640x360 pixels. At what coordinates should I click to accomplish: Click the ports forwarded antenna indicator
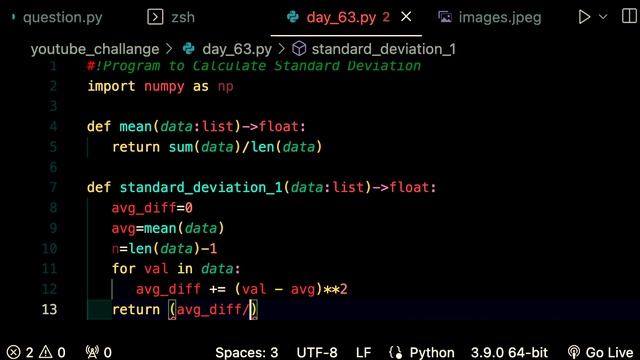pyautogui.click(x=98, y=352)
